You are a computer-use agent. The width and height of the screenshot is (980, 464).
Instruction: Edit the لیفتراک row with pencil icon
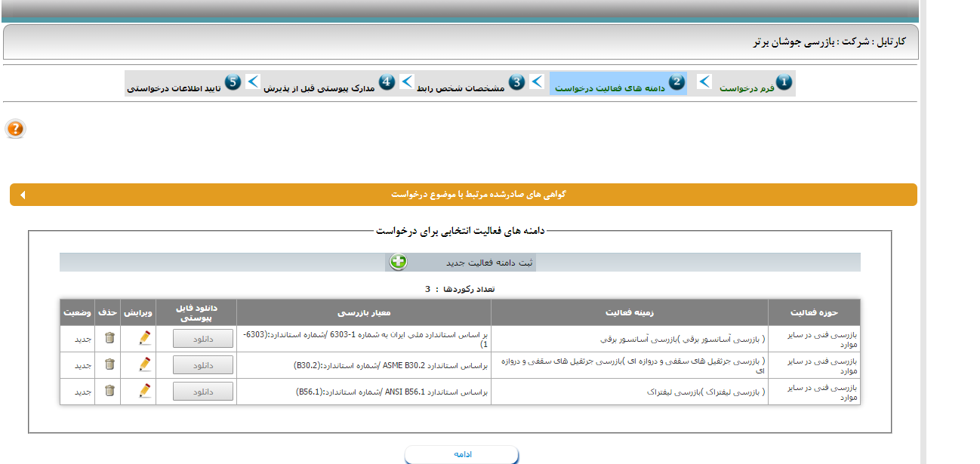tap(145, 392)
